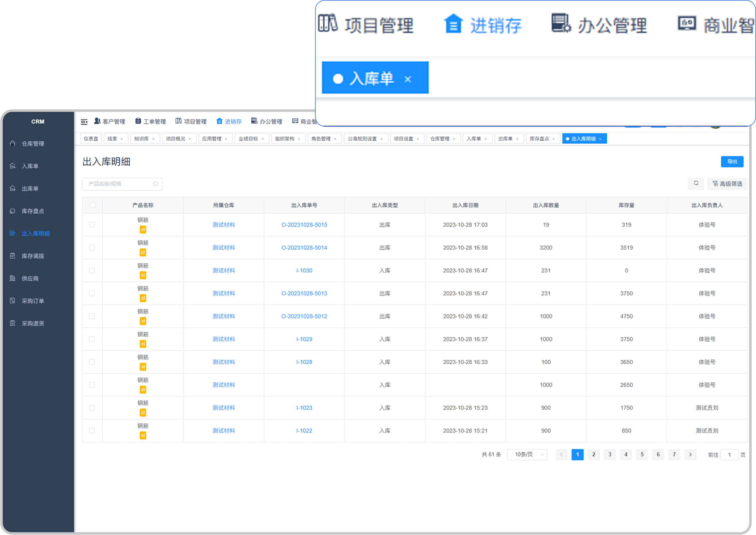
Task: Open the 库存盘点 tab
Action: [x=540, y=138]
